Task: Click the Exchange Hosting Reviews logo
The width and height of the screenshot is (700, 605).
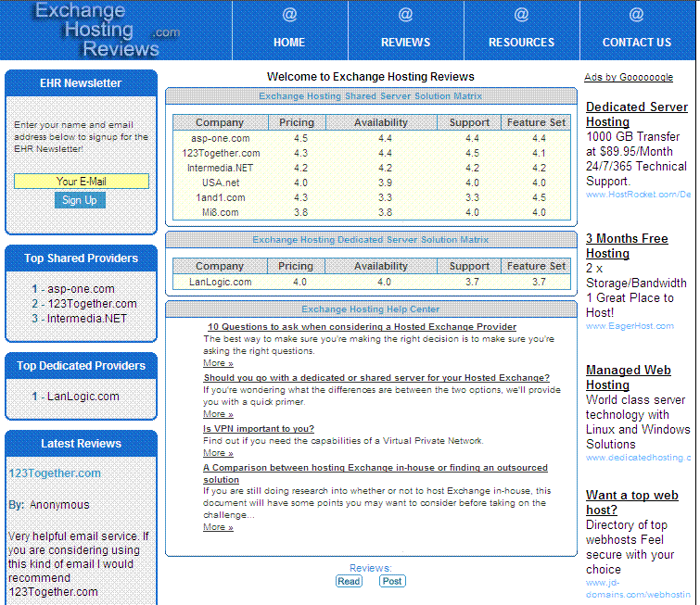Action: [x=108, y=30]
